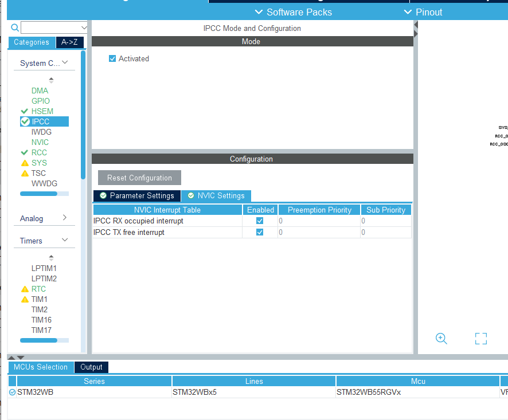Screen dimensions: 508x420
Task: Select NVIC in the peripheral list
Action: click(x=40, y=142)
